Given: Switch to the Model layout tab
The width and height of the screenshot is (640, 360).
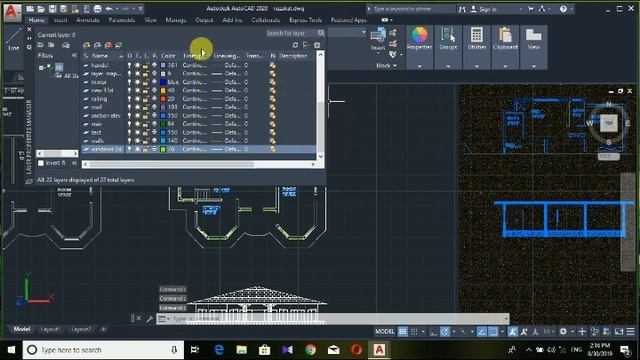Looking at the screenshot, I should pyautogui.click(x=22, y=329).
